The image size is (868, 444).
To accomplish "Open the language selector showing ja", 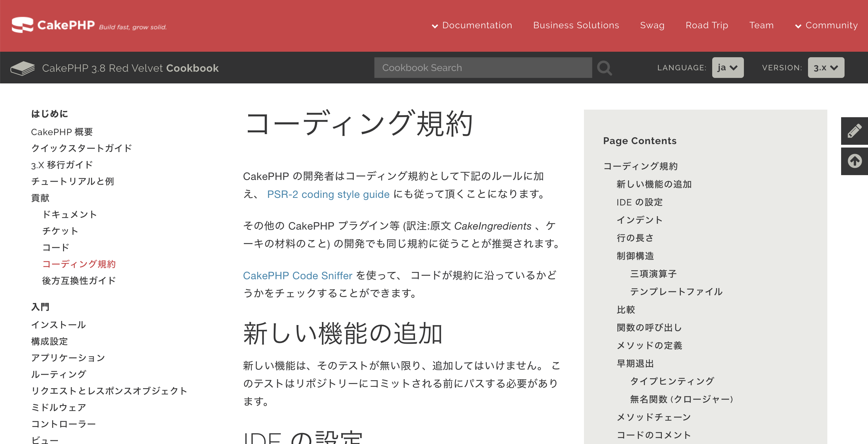I will (x=728, y=68).
